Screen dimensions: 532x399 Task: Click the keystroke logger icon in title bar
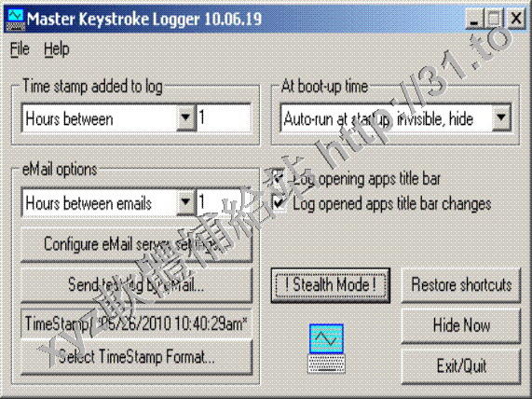pos(16,20)
